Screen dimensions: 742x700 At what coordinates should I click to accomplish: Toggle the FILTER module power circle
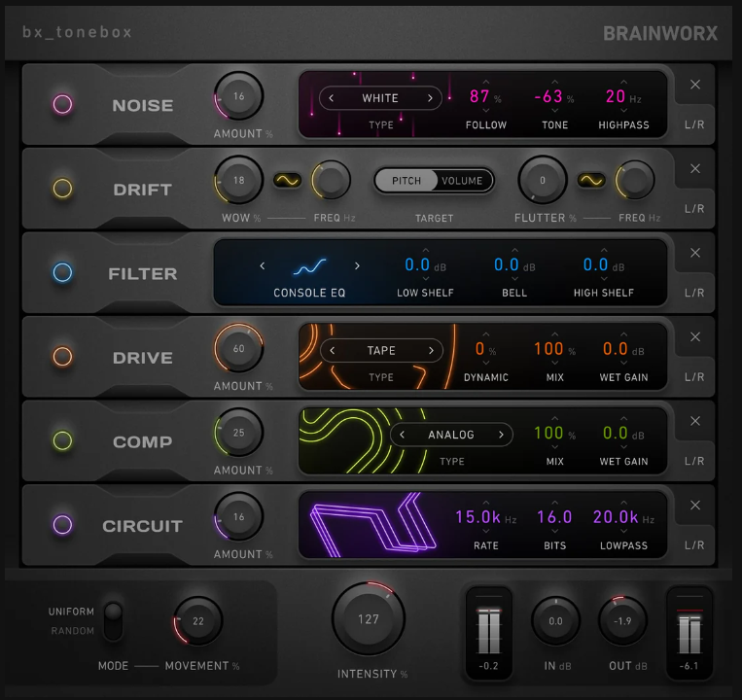click(62, 272)
